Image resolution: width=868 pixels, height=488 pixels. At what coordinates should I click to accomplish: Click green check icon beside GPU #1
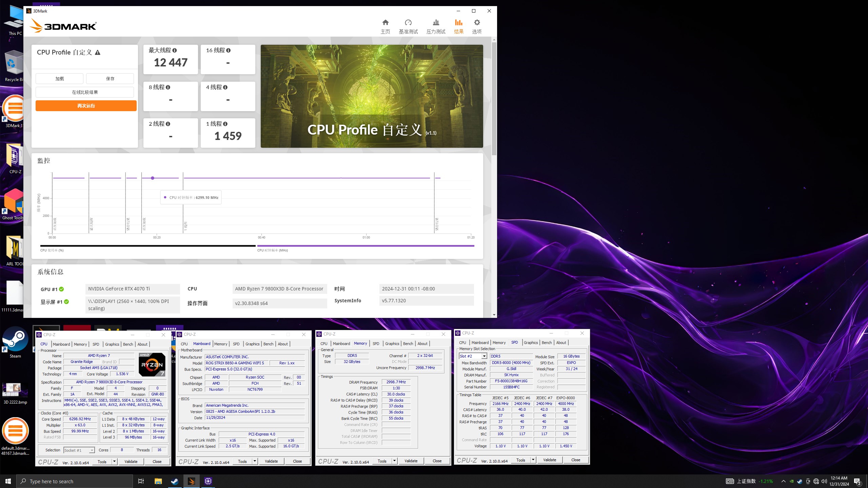tap(61, 289)
